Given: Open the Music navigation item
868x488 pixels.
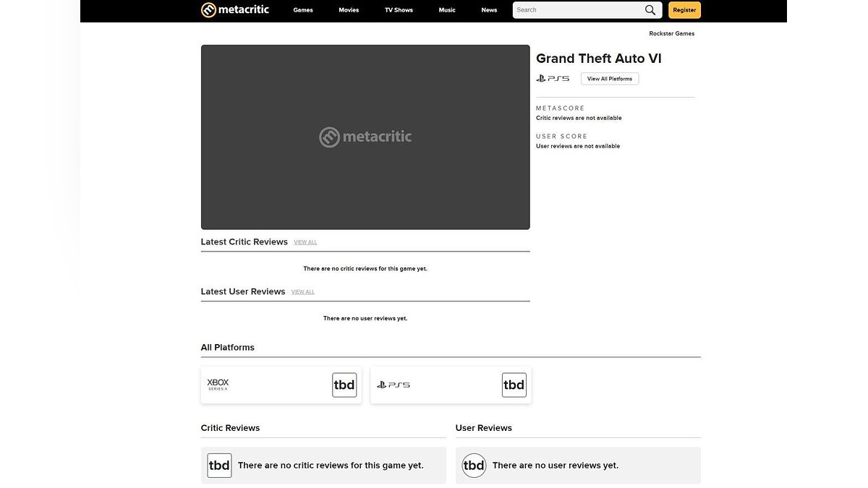Looking at the screenshot, I should 447,10.
